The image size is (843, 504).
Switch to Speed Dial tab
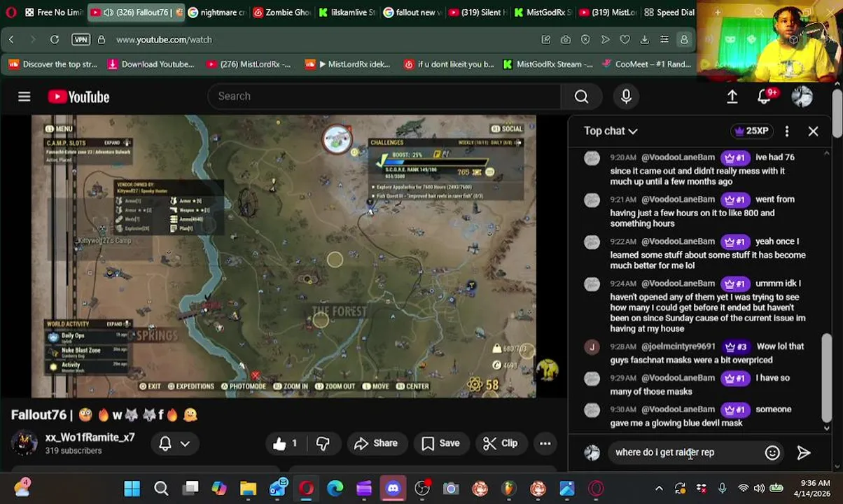(x=671, y=13)
